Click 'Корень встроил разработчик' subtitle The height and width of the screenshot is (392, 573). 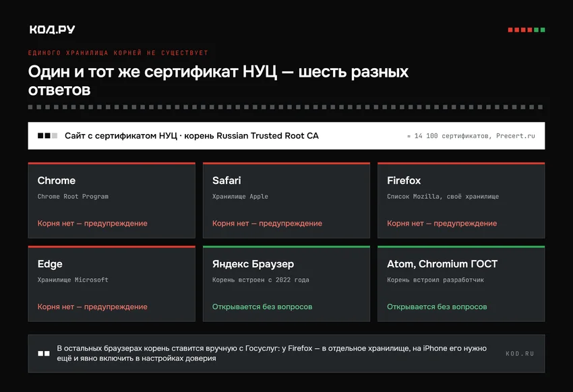[435, 280]
